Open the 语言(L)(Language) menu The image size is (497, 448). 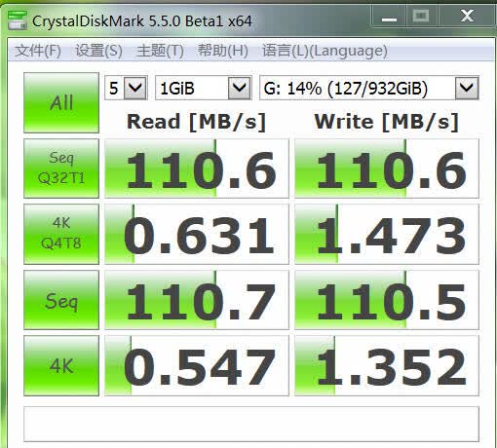coord(325,51)
